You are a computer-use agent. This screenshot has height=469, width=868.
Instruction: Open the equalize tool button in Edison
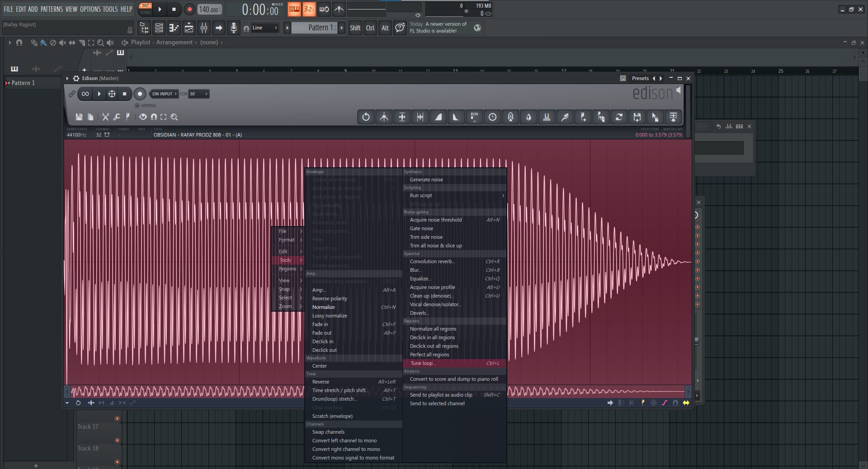(x=547, y=117)
